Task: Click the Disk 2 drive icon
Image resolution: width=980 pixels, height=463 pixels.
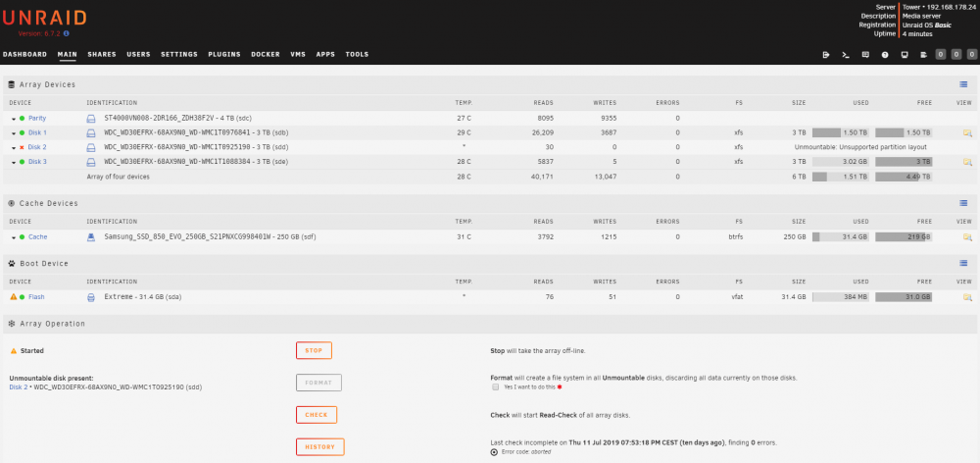Action: click(x=90, y=147)
